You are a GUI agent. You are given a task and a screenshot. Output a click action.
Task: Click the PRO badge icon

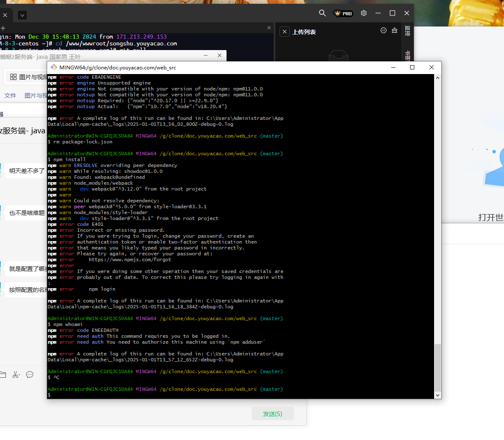[x=342, y=13]
